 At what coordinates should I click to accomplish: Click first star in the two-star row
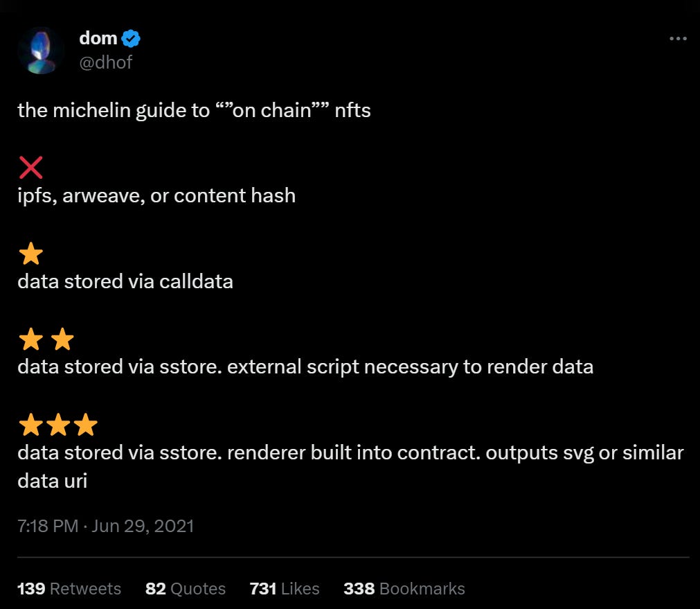(x=31, y=339)
